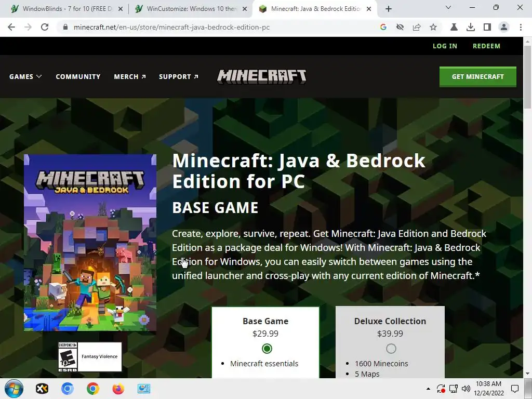532x399 pixels.
Task: Open Google Chrome from taskbar
Action: 93,389
